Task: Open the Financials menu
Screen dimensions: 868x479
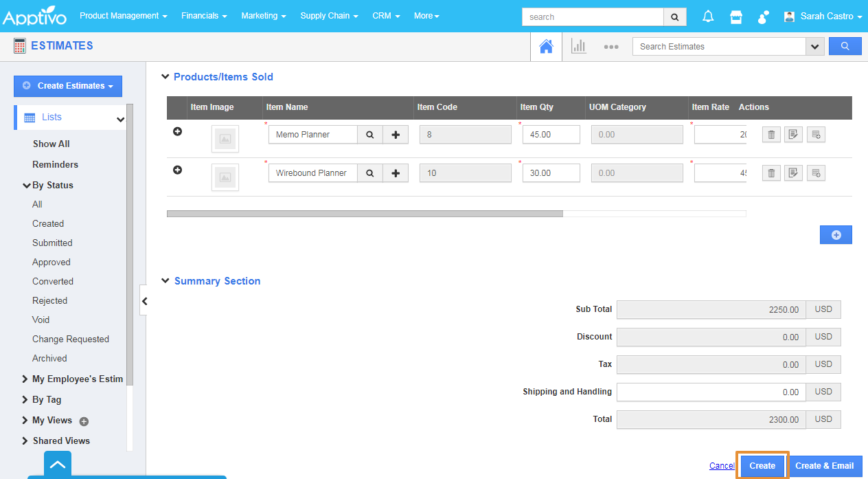Action: (x=204, y=16)
